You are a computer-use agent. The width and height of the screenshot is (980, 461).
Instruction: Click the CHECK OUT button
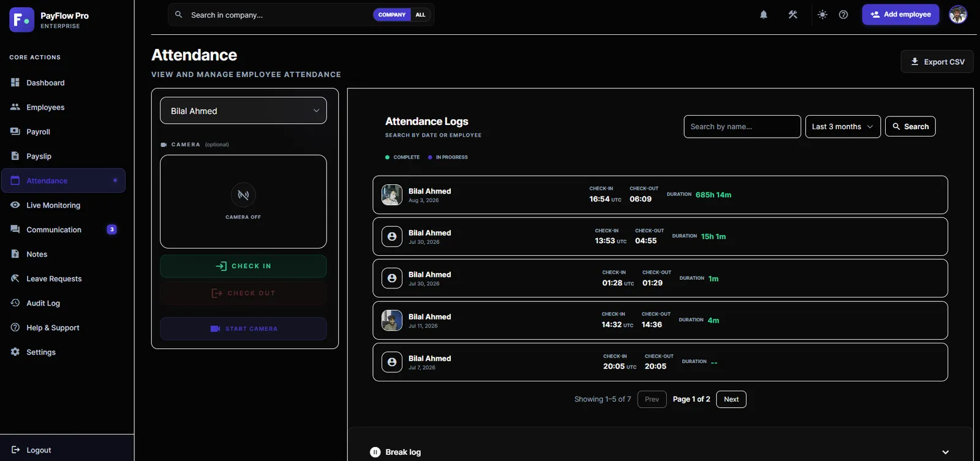click(x=243, y=293)
